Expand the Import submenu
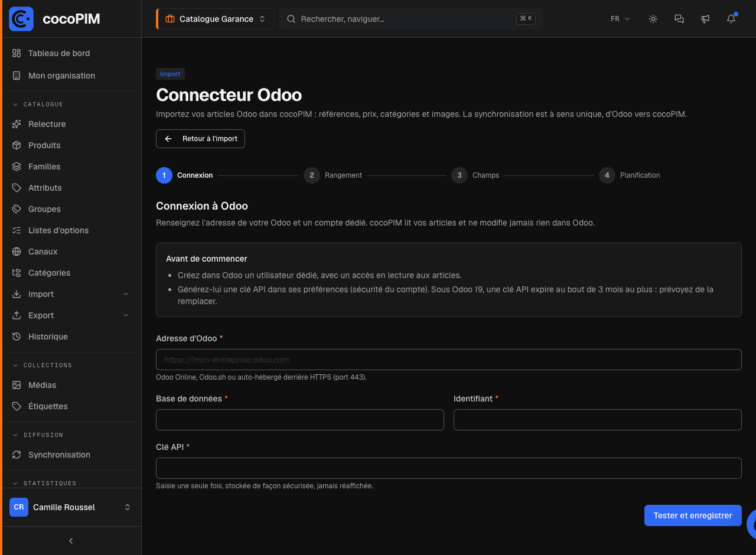The height and width of the screenshot is (555, 756). pyautogui.click(x=71, y=294)
